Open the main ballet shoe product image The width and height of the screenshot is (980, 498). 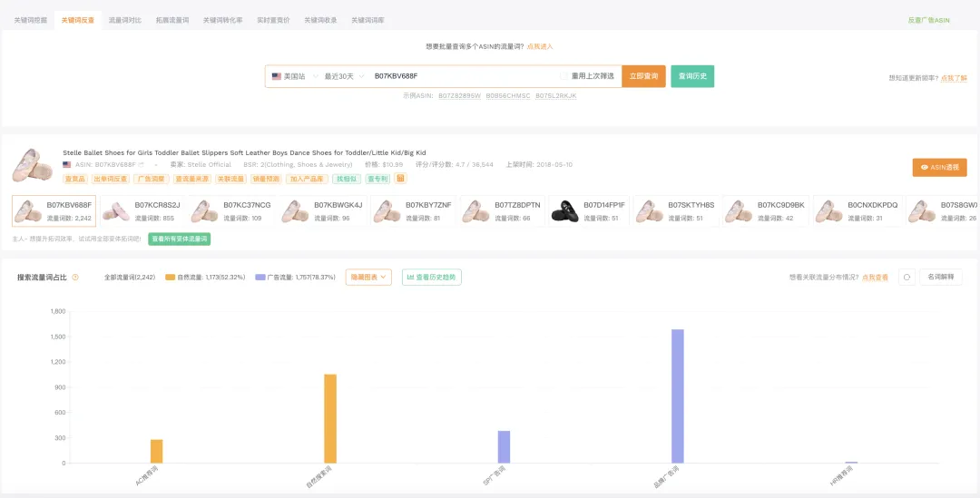pyautogui.click(x=33, y=165)
